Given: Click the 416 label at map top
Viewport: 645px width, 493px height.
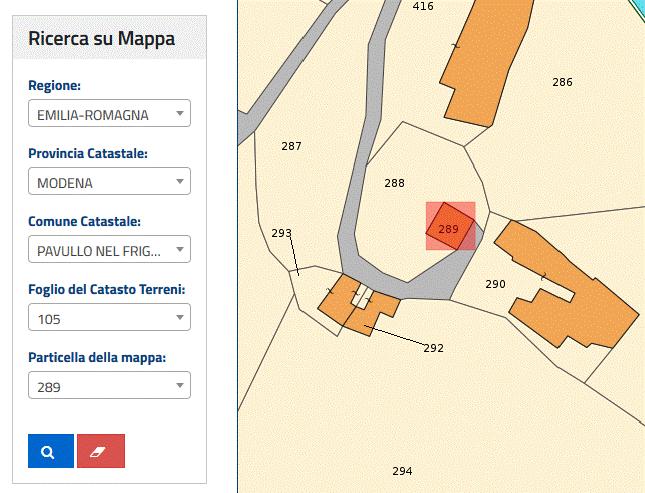Looking at the screenshot, I should point(423,6).
